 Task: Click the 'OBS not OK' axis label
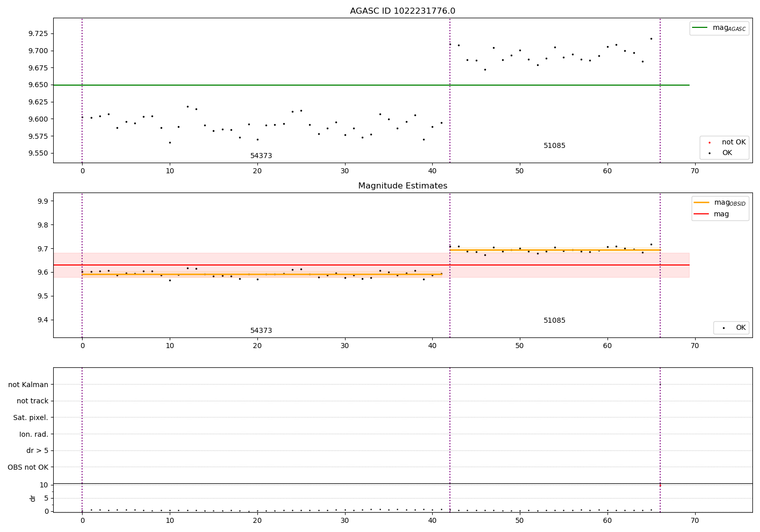28,468
